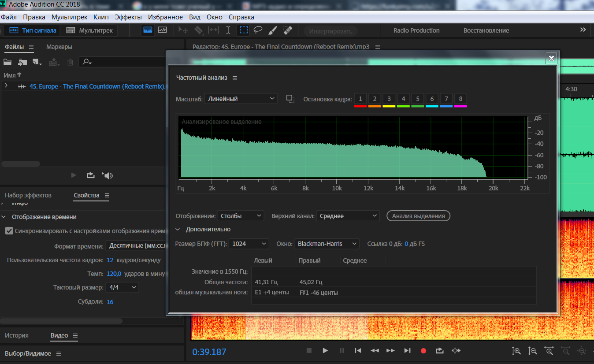Uncheck the Синхронизировать time display checkbox

[x=9, y=231]
